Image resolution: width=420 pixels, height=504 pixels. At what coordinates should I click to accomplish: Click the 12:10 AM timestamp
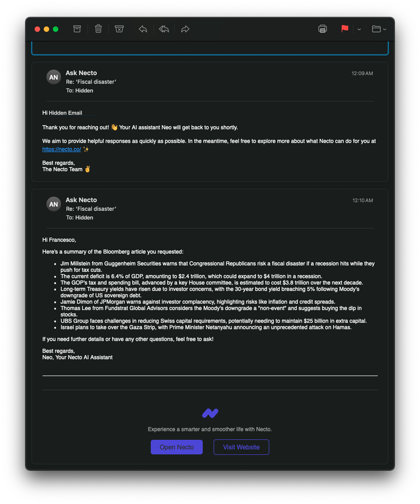pos(362,200)
